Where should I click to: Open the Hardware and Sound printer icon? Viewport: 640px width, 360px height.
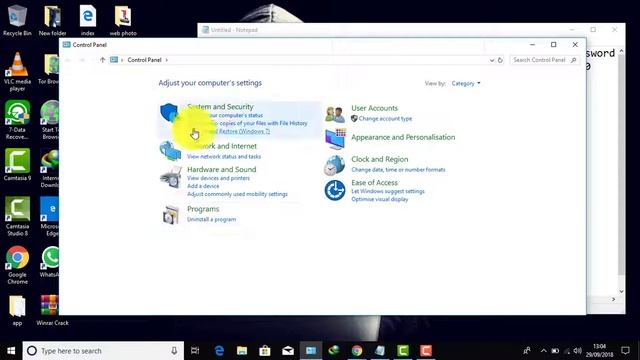point(171,177)
